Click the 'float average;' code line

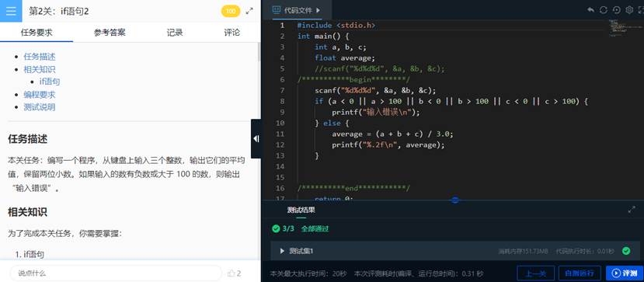click(x=345, y=58)
